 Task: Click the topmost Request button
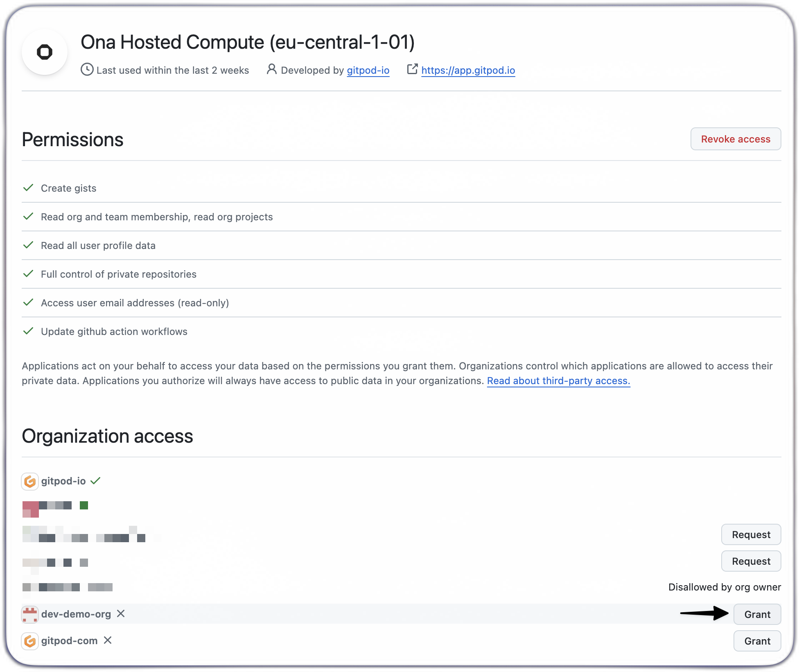tap(751, 534)
